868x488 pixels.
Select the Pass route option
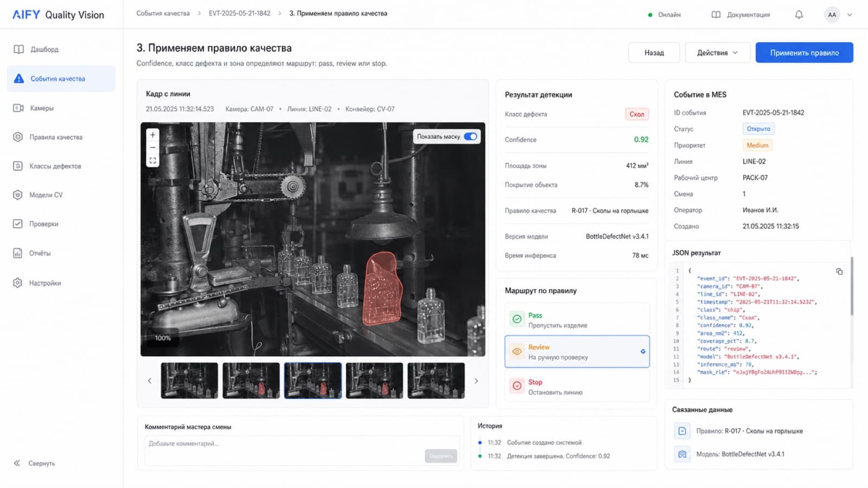[577, 320]
